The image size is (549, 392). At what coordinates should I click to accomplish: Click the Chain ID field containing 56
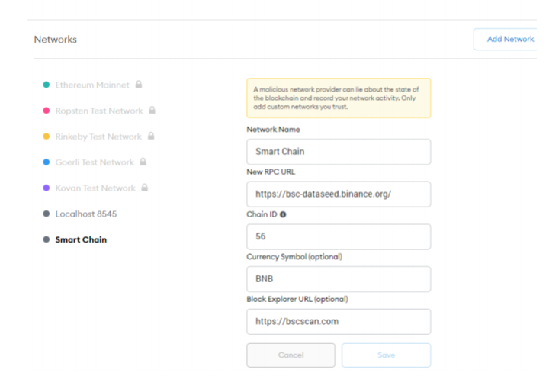[x=339, y=237]
